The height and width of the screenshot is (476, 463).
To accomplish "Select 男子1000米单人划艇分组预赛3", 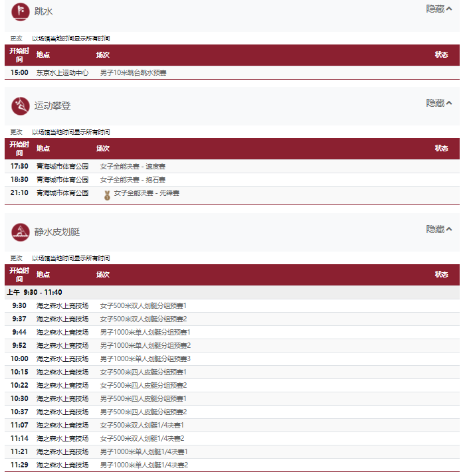I will (x=145, y=359).
